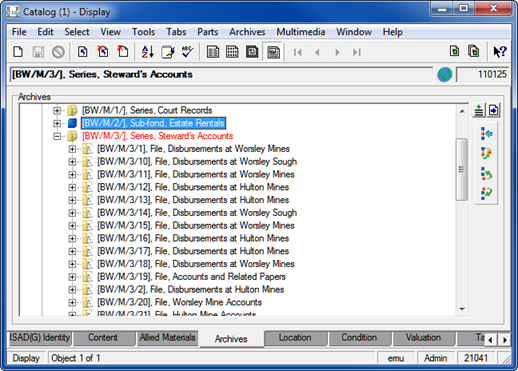Click the New record toolbar icon
The height and width of the screenshot is (371, 518).
(18, 52)
